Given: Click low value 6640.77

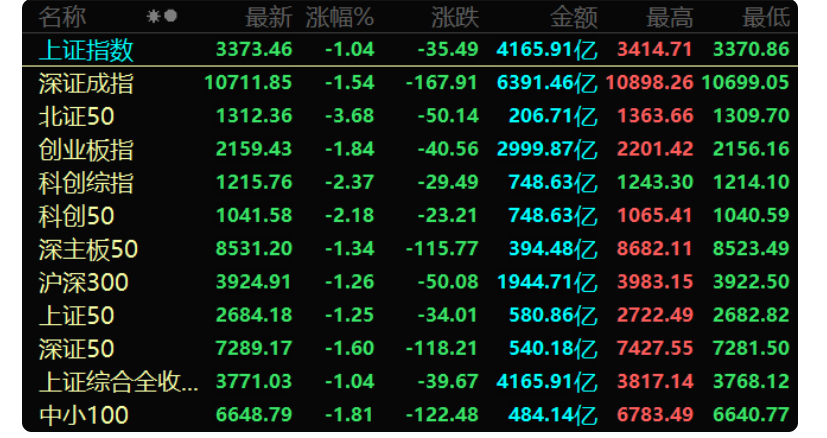Looking at the screenshot, I should point(751,415).
